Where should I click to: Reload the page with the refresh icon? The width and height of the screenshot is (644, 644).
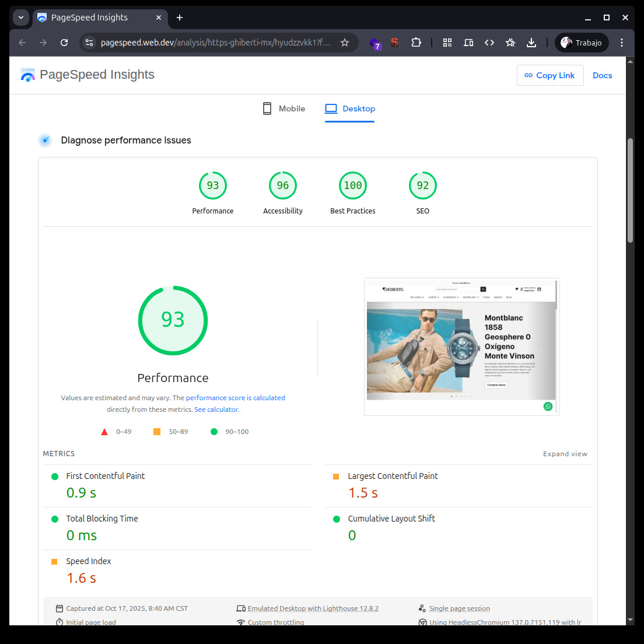point(64,43)
